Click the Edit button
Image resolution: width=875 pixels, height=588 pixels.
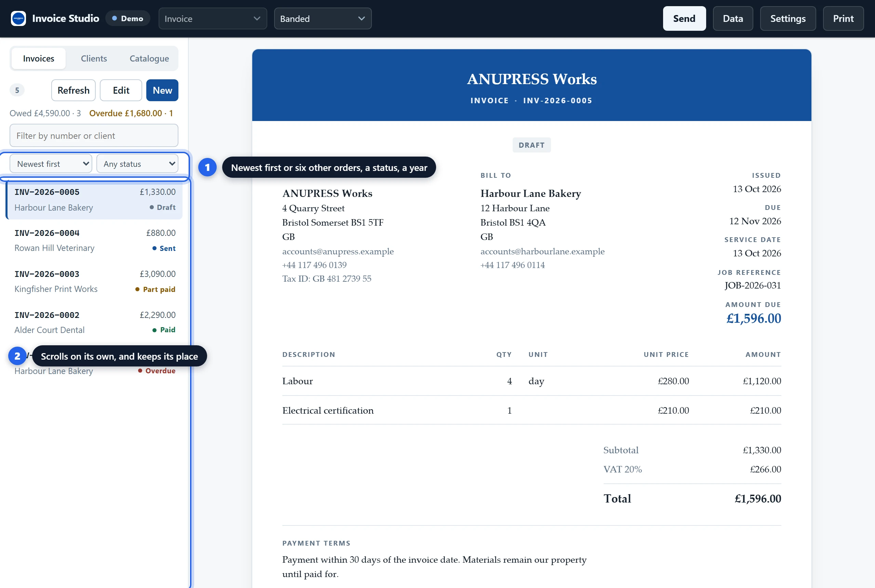(x=121, y=90)
